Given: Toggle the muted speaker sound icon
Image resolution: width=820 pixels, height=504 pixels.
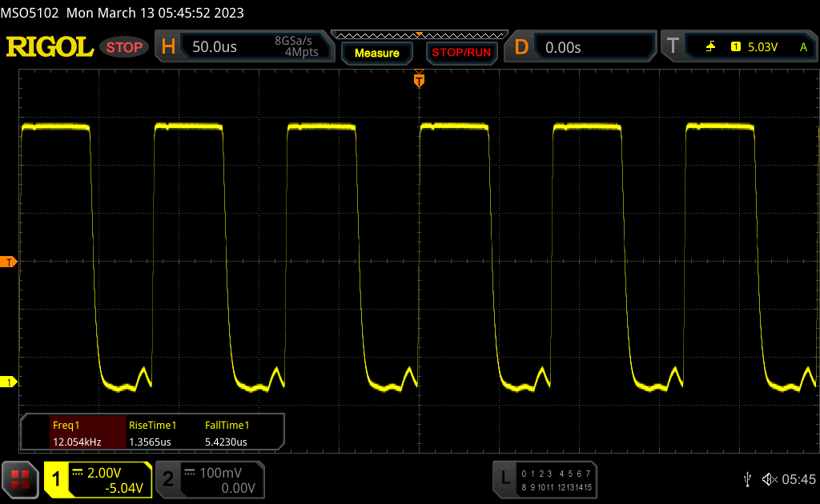Looking at the screenshot, I should [770, 479].
